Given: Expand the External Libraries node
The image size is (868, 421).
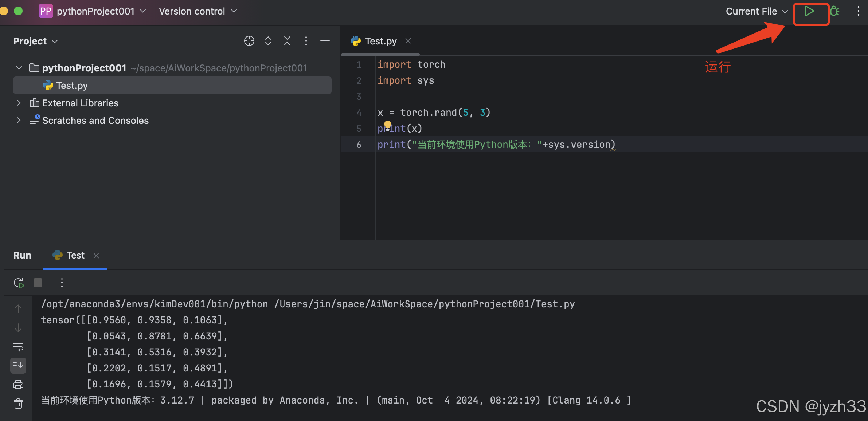Looking at the screenshot, I should (19, 103).
